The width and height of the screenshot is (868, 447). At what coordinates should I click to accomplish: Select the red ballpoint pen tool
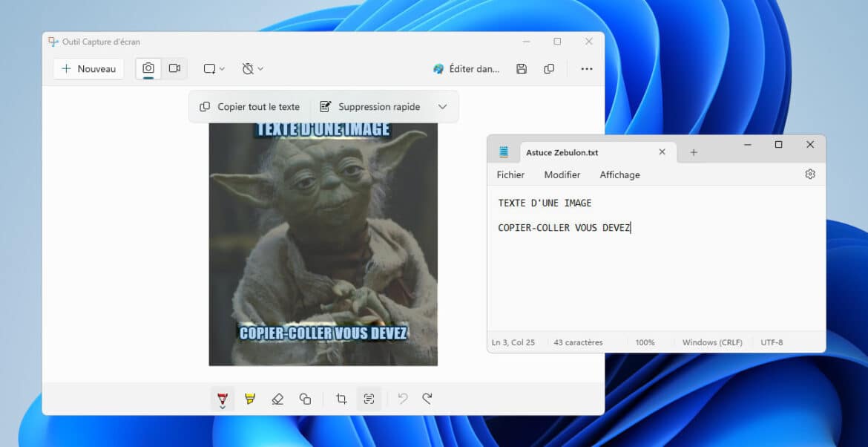click(222, 399)
